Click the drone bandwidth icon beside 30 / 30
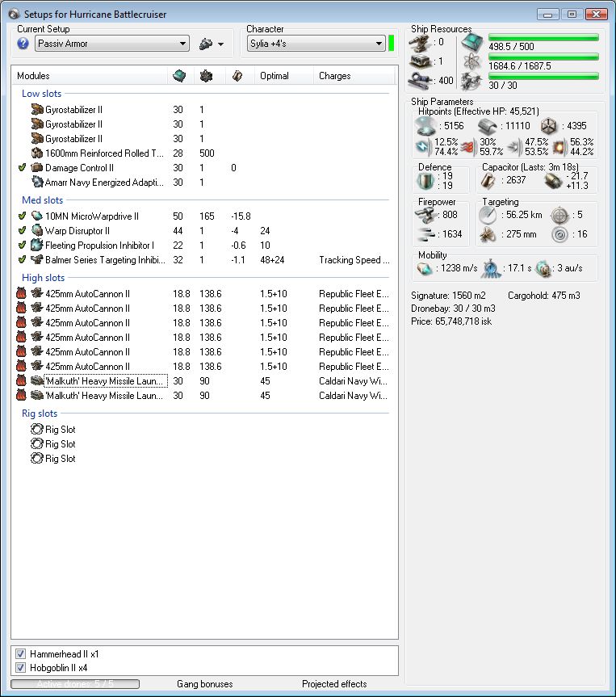Screen dimensions: 616x697 tap(471, 82)
